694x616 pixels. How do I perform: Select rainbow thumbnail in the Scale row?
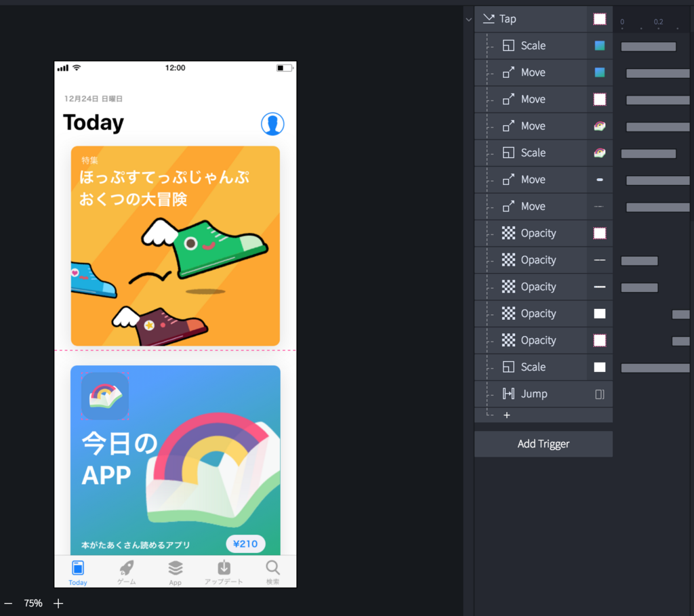(x=600, y=152)
